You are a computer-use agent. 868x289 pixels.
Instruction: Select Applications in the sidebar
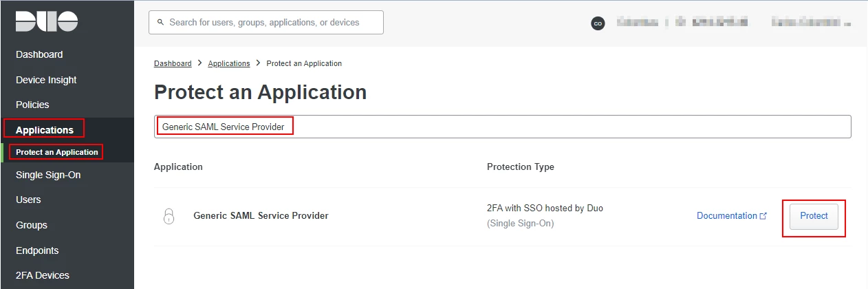45,130
